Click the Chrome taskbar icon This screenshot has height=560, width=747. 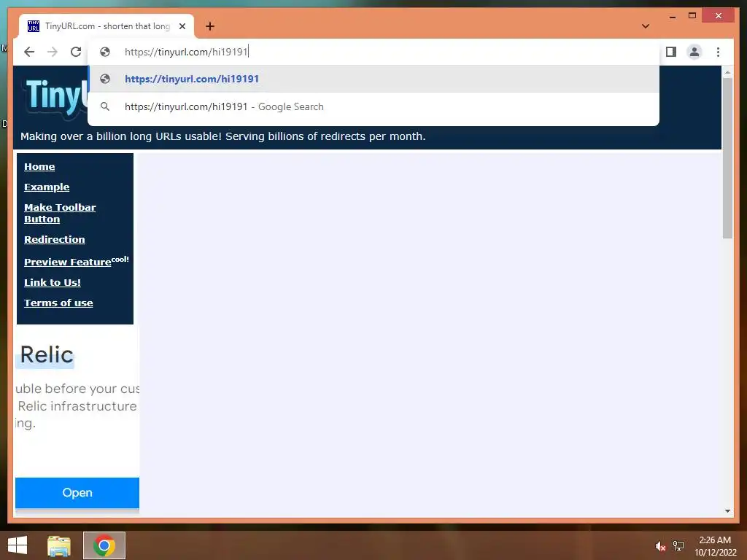(104, 545)
